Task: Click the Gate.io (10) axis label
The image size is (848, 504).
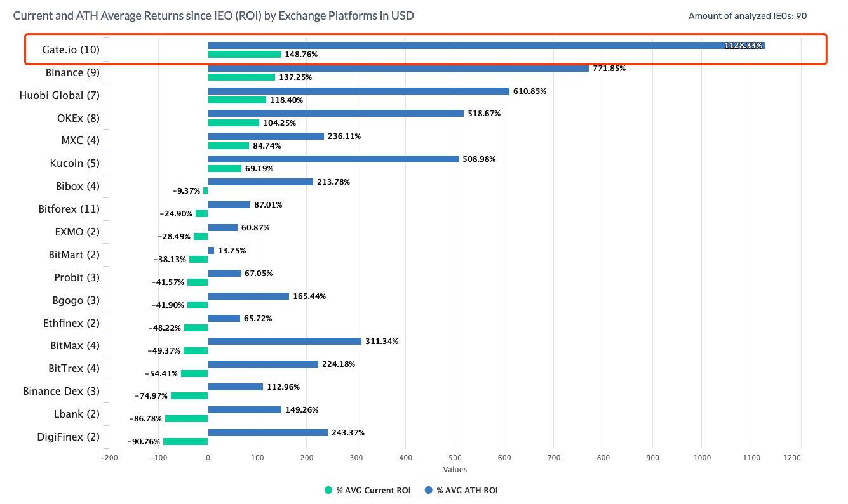Action: click(x=72, y=50)
